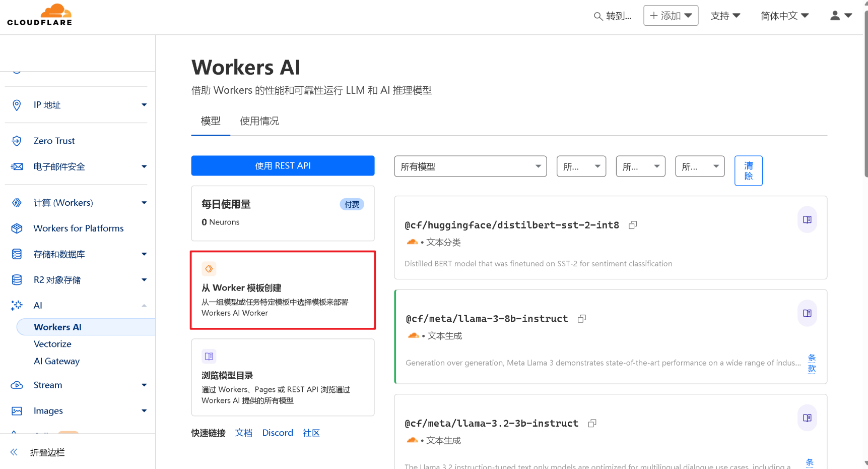Select Vectorize in the sidebar
Screen dimensions: 868x469
point(52,344)
